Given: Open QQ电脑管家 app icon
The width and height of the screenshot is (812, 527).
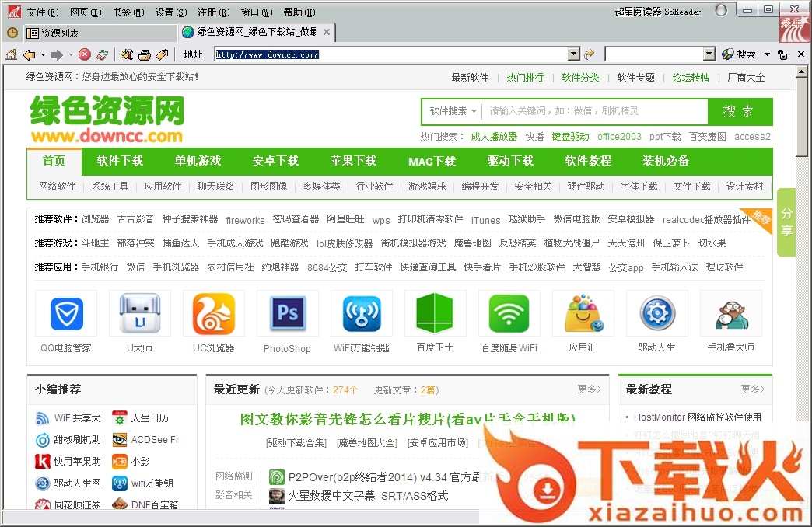Looking at the screenshot, I should (x=66, y=313).
